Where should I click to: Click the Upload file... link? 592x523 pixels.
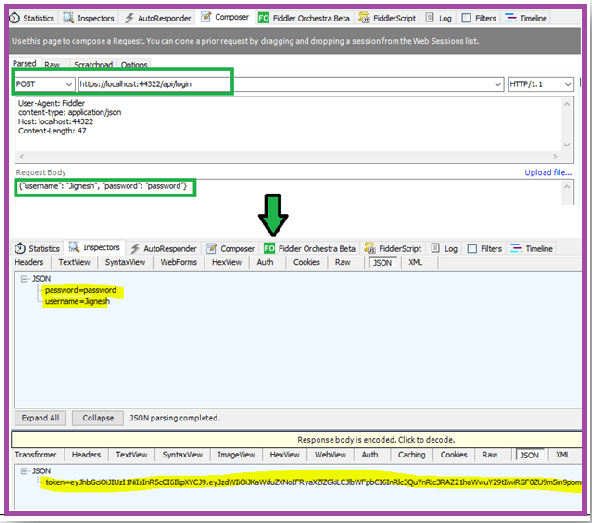pyautogui.click(x=548, y=173)
